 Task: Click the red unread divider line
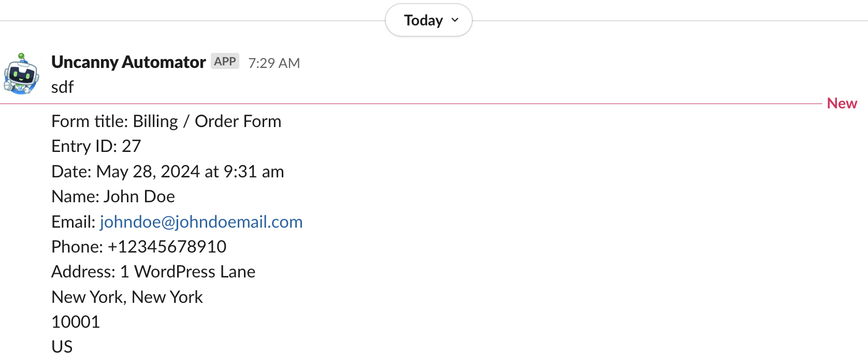414,104
